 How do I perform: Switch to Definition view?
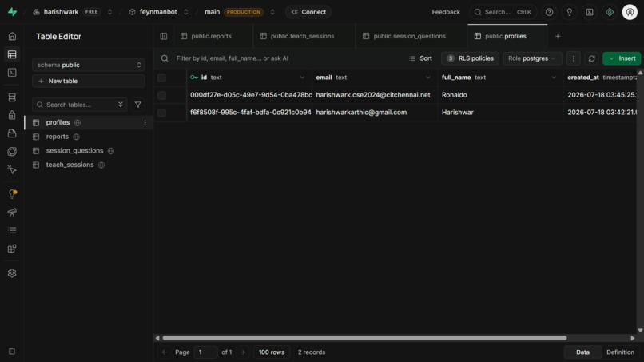(x=620, y=352)
